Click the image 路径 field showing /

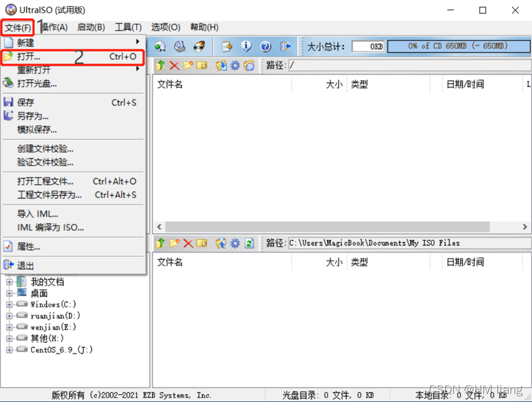[x=410, y=65]
